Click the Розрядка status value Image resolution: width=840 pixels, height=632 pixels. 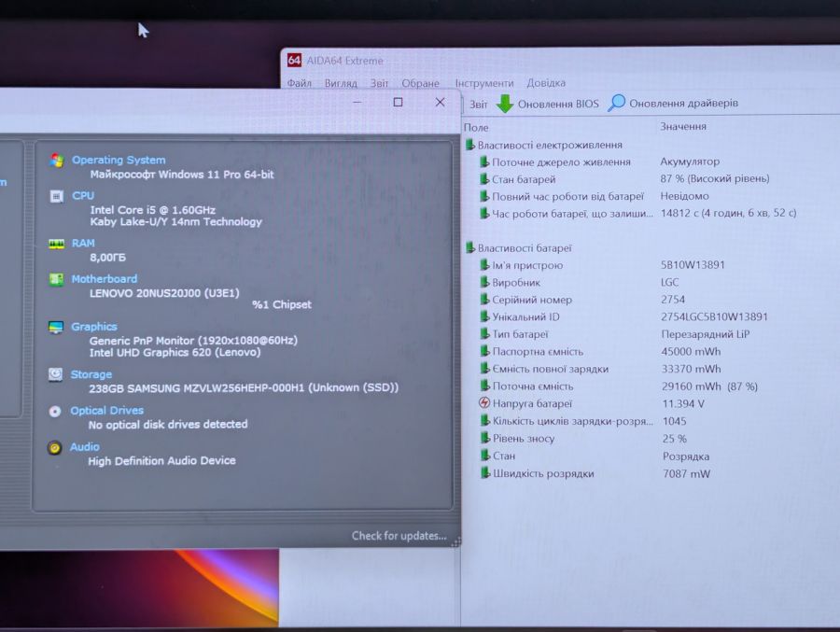(686, 456)
